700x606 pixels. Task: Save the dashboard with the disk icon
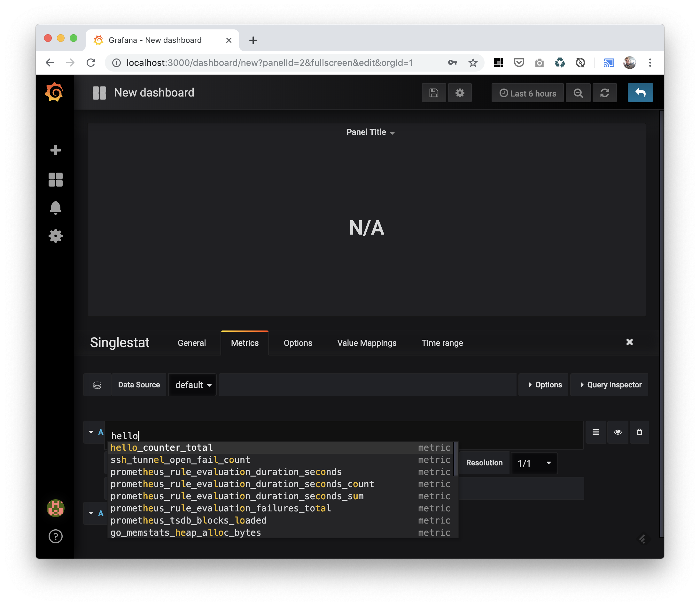click(x=434, y=93)
